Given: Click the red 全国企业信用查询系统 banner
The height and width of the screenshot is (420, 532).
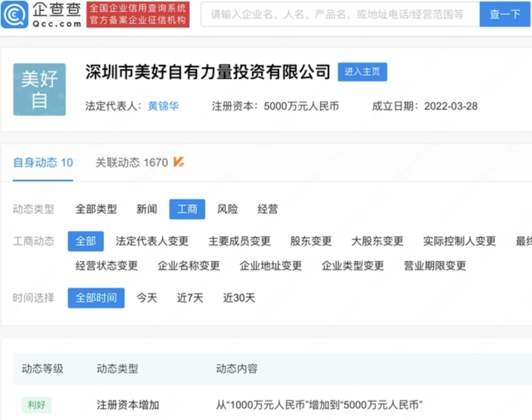Looking at the screenshot, I should [138, 14].
